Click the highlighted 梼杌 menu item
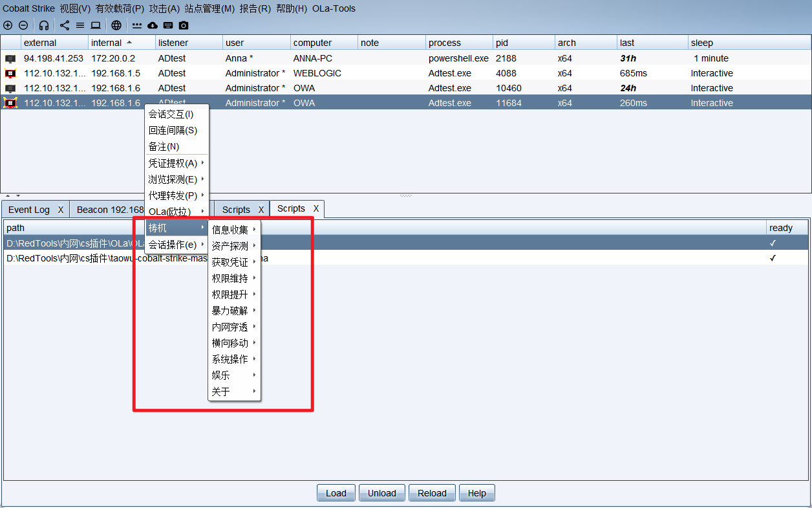Image resolution: width=812 pixels, height=508 pixels. pos(176,228)
